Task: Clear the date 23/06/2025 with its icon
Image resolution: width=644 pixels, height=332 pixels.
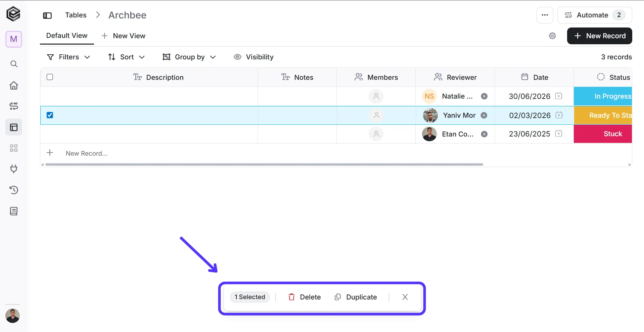Action: (559, 133)
